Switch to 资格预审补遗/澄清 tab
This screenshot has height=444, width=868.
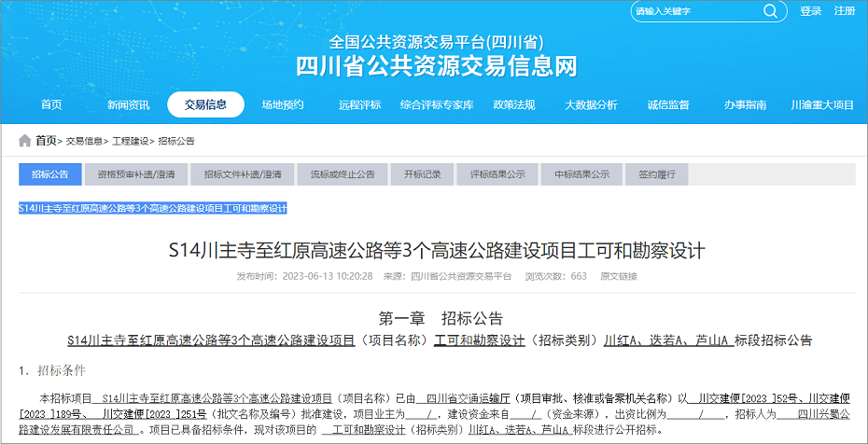tap(133, 174)
